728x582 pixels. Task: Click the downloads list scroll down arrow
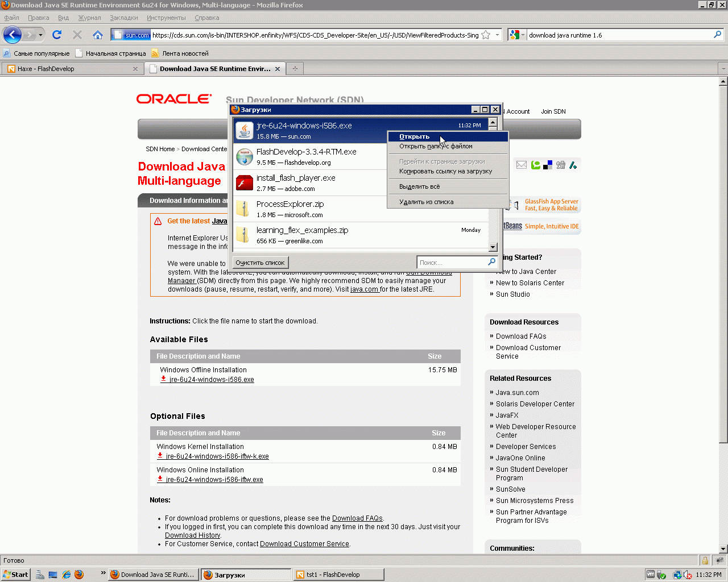pos(493,247)
